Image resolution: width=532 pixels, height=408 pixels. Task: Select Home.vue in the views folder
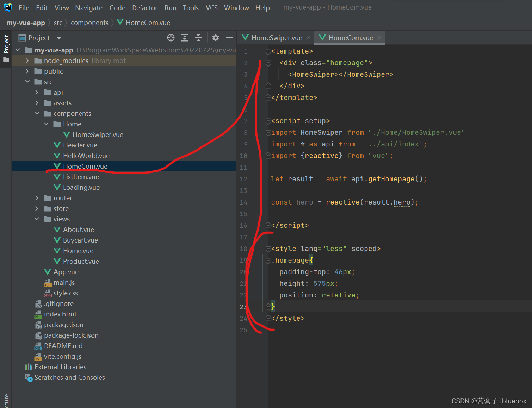coord(78,251)
